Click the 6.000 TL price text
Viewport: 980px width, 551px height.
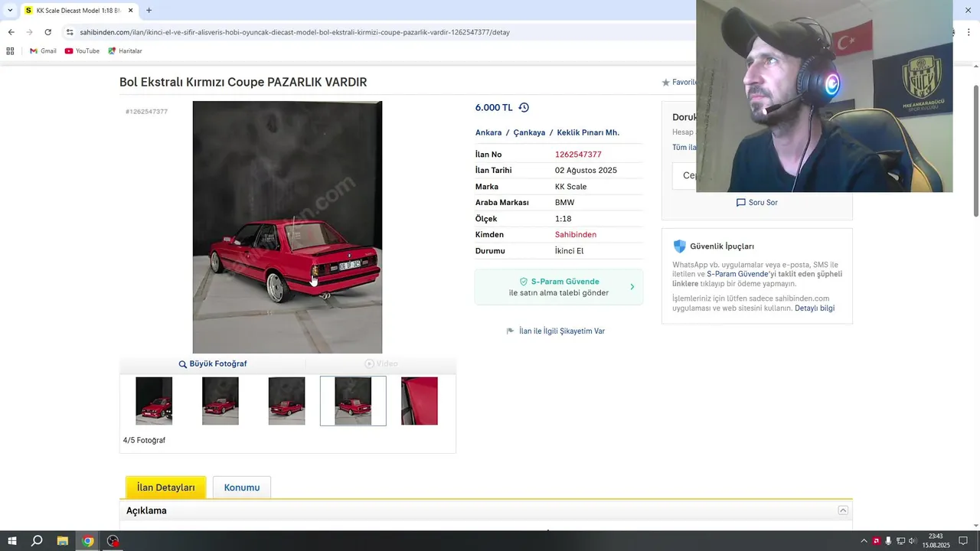(x=494, y=108)
